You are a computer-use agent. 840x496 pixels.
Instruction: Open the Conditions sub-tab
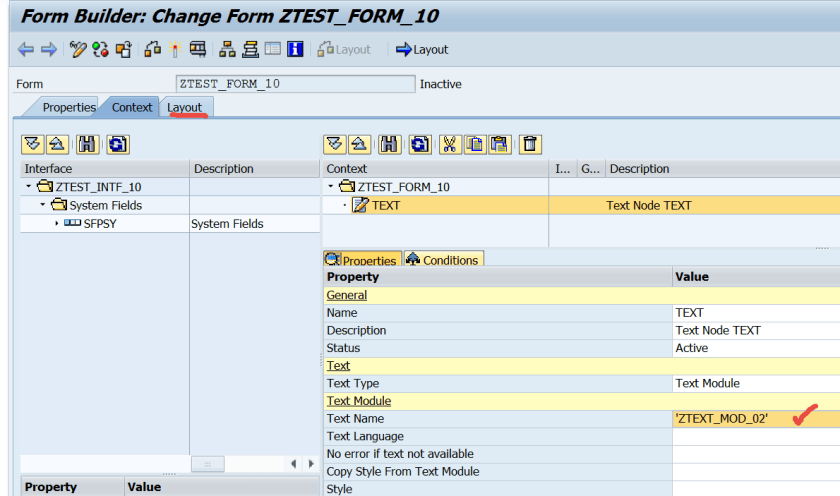coord(444,260)
